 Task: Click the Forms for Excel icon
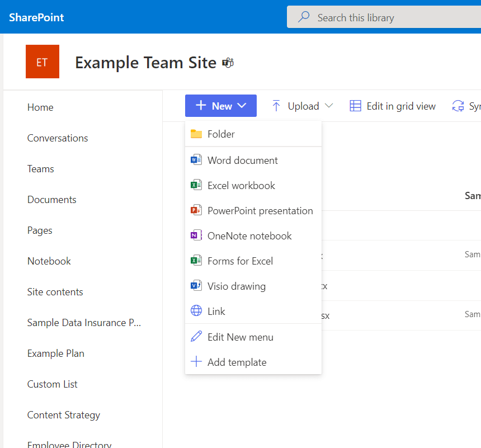click(196, 261)
